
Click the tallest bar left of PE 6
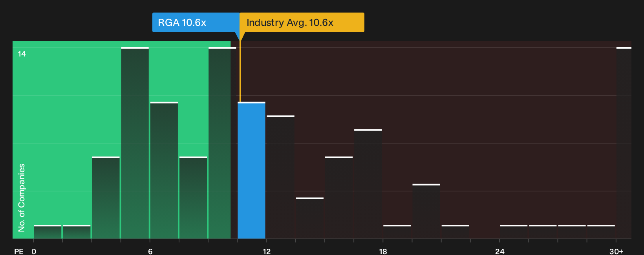tap(135, 143)
